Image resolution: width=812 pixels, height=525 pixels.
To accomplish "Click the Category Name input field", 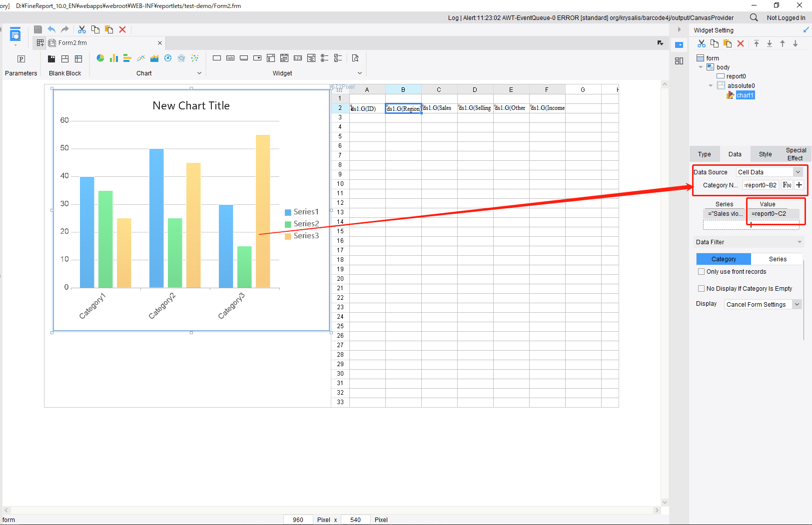I will [761, 185].
